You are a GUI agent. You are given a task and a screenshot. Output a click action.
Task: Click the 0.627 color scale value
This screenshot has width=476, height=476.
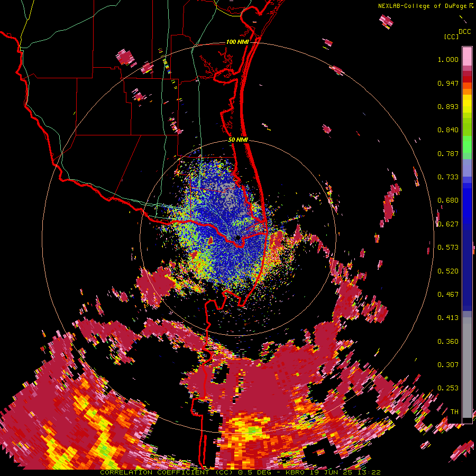pyautogui.click(x=448, y=224)
